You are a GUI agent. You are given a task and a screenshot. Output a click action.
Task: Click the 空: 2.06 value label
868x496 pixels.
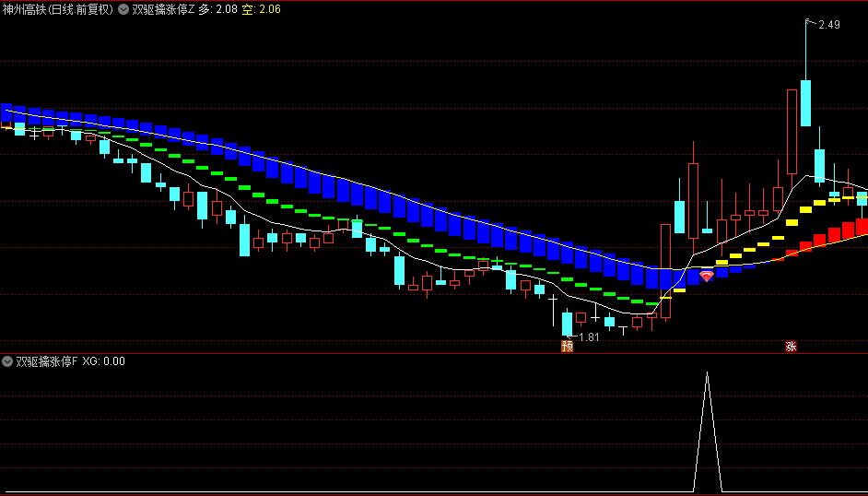(x=262, y=9)
